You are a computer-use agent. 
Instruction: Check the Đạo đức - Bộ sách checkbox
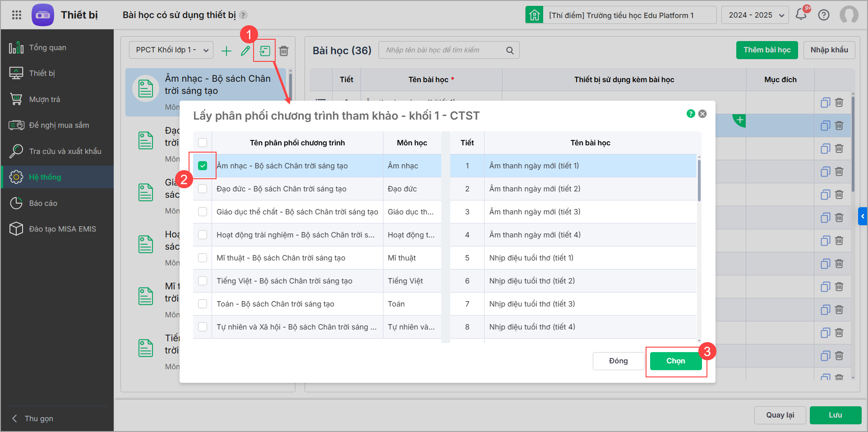[203, 189]
